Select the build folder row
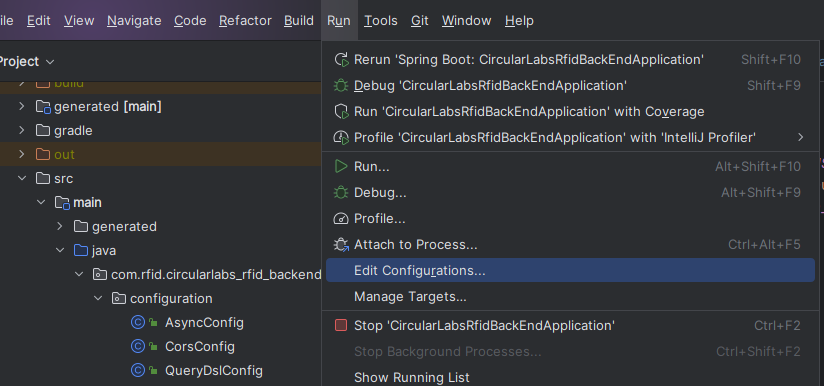The height and width of the screenshot is (386, 824). [160, 87]
